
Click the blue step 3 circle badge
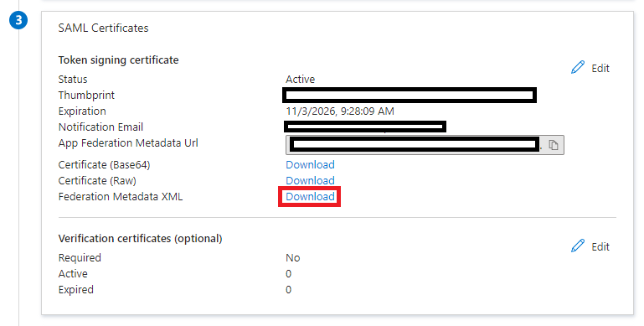click(x=18, y=20)
